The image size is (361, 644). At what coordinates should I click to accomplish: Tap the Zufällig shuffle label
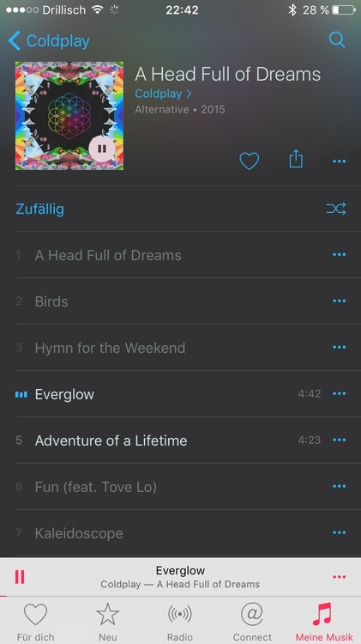(39, 209)
